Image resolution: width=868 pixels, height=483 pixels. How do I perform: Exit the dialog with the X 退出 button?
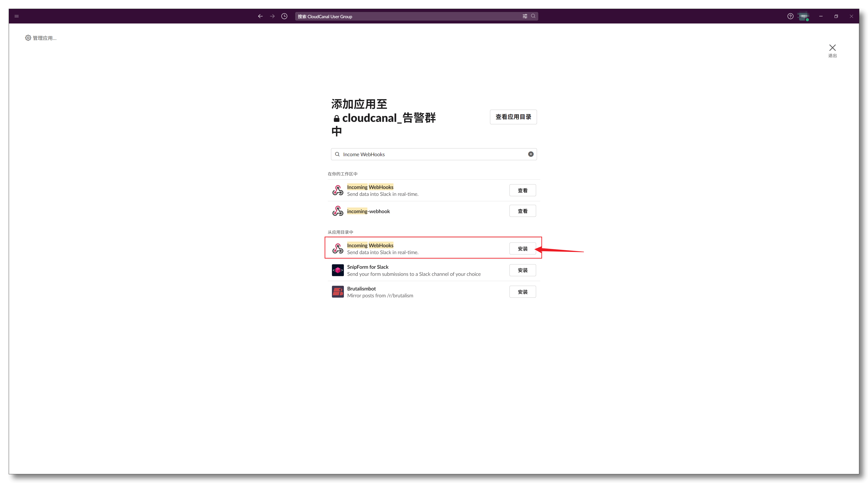click(832, 51)
